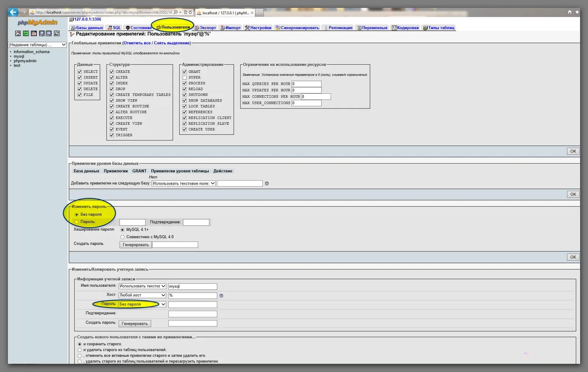Uncheck the CREATE USER privilege
Screen dimensions: 588x372
[x=184, y=129]
